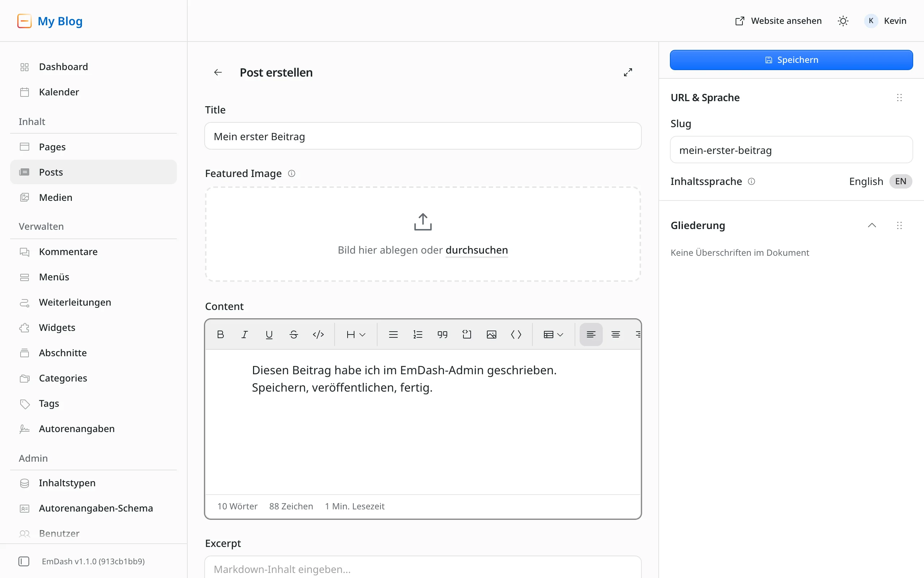Click drag handle of Gliederung panel

tap(899, 225)
